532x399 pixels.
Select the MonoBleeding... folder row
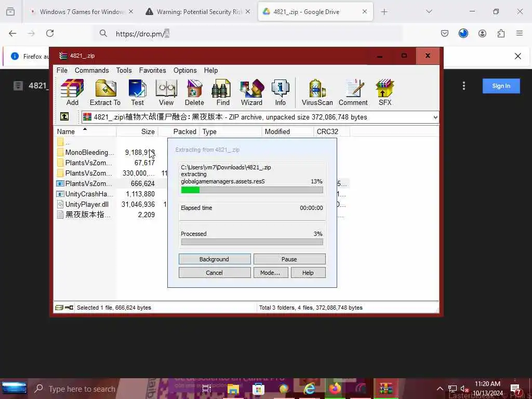click(85, 152)
